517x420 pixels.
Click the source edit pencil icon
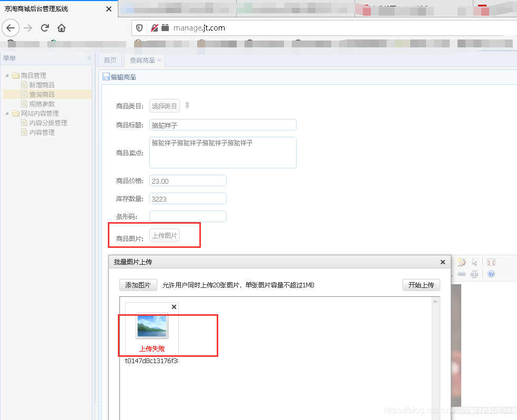(461, 262)
